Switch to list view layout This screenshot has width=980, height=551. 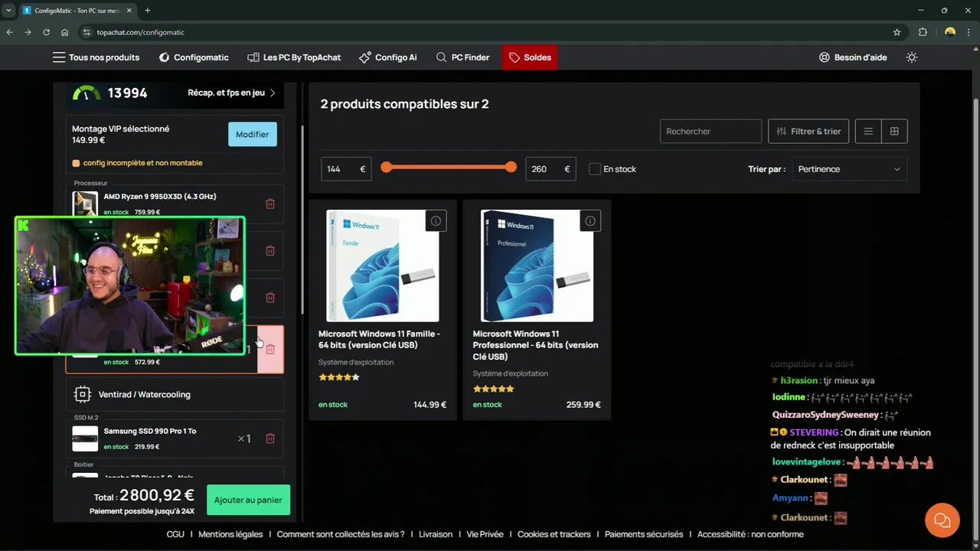coord(868,132)
